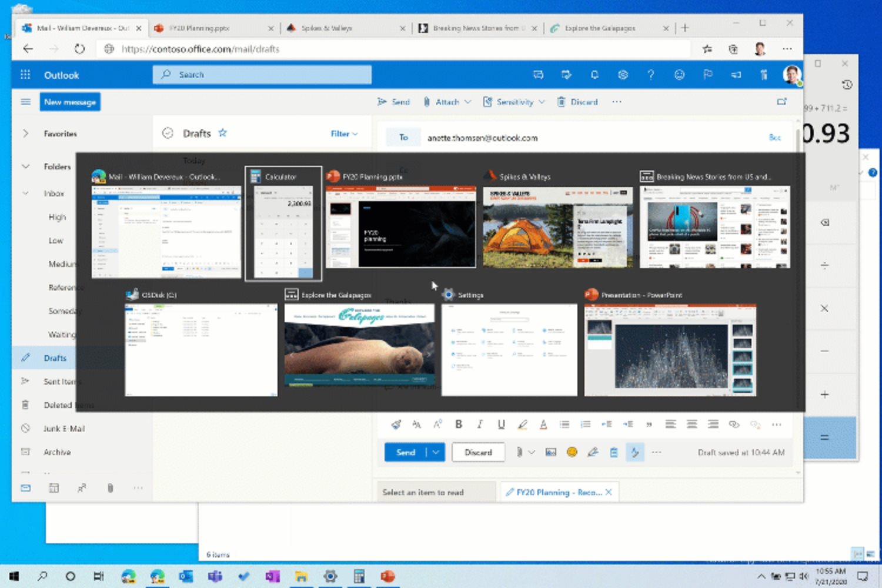Open Send options arrow next to Send
882x588 pixels.
pyautogui.click(x=436, y=452)
